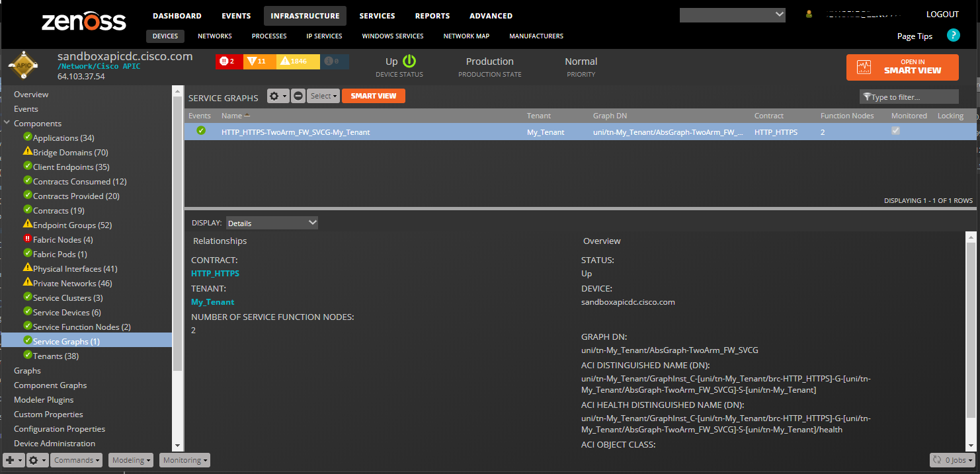This screenshot has width=980, height=474.
Task: Click the Bridge Domains warning icon
Action: (28, 151)
